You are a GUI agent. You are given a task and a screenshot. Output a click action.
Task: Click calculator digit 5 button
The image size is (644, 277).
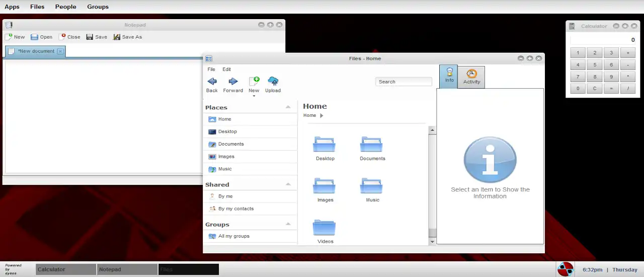pos(594,65)
